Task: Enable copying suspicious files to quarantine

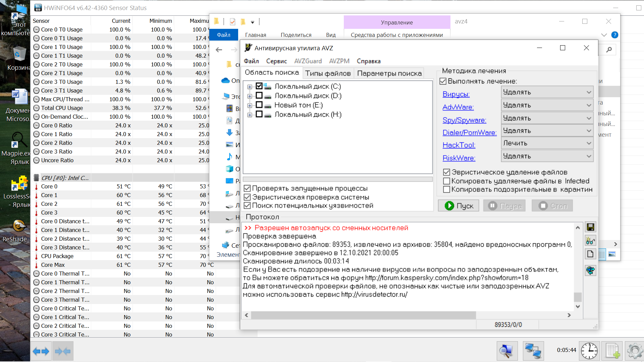Action: pos(446,190)
